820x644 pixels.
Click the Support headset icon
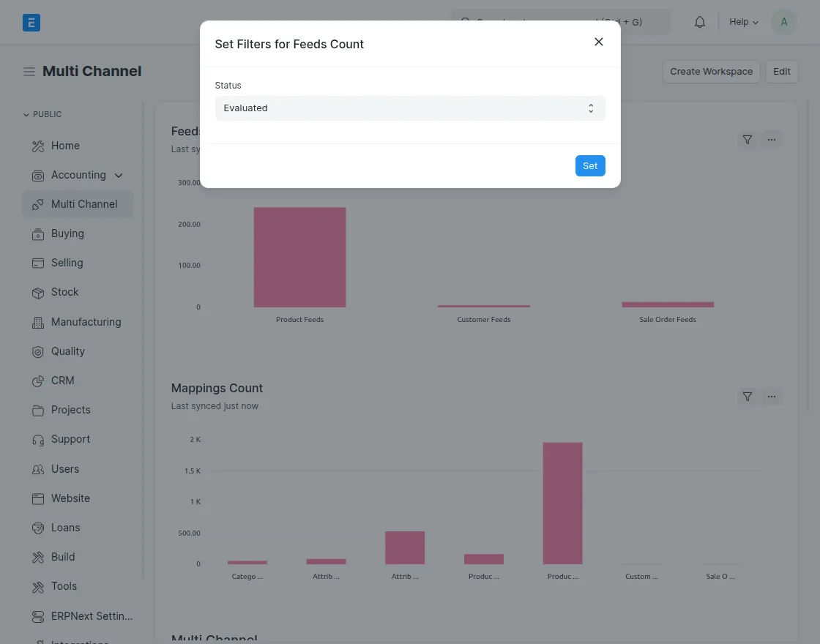(38, 439)
